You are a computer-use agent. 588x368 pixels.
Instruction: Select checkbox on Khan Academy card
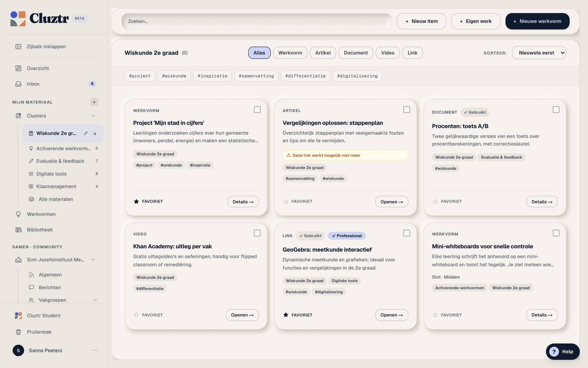pyautogui.click(x=257, y=233)
